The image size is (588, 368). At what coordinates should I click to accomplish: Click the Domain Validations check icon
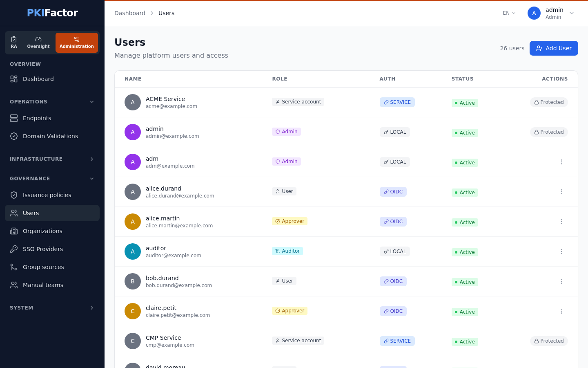coord(14,136)
